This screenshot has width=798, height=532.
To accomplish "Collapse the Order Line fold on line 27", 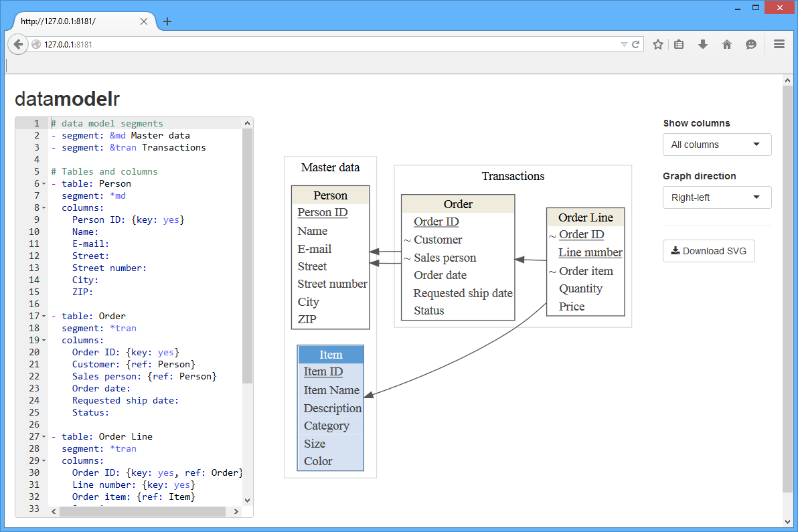I will [x=44, y=437].
